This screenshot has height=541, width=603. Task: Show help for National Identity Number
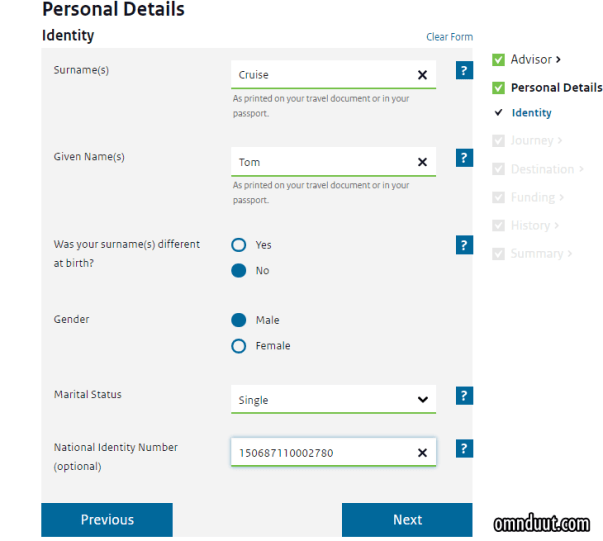tap(464, 448)
